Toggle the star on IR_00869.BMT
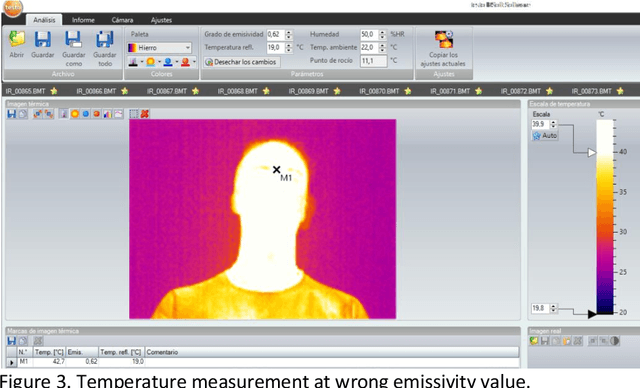Viewport: 640px width, 388px height. point(337,91)
